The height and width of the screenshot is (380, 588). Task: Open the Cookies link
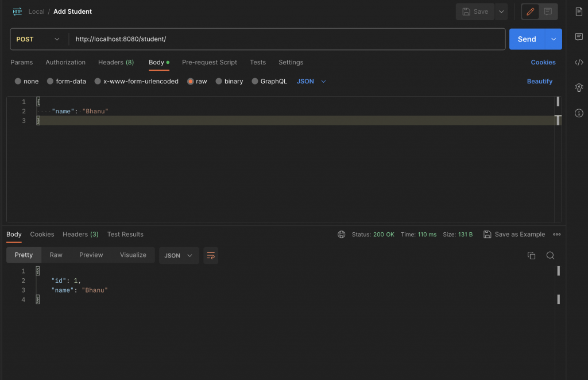[x=543, y=62]
